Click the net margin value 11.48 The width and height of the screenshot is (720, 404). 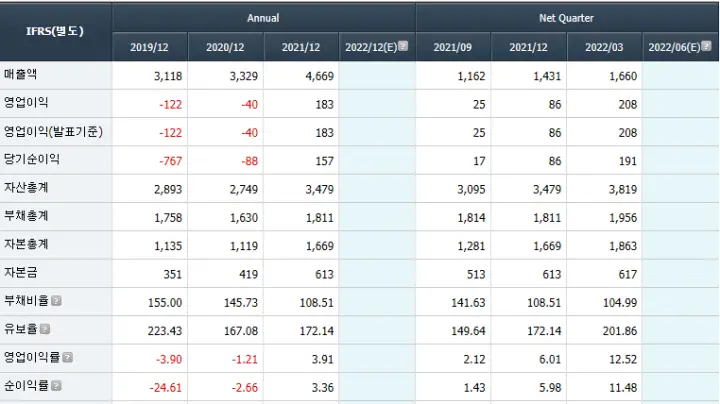623,388
